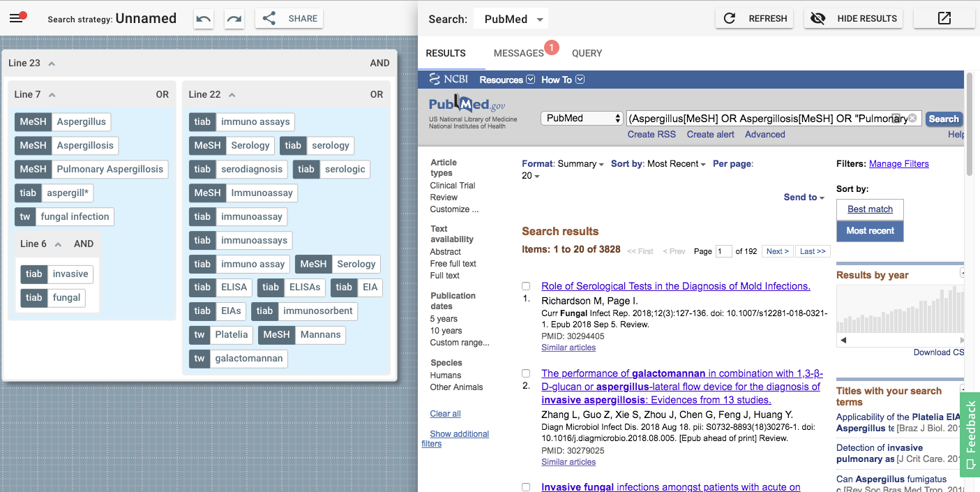Click the NCBI logo
Viewport: 980px width, 492px height.
tap(448, 79)
